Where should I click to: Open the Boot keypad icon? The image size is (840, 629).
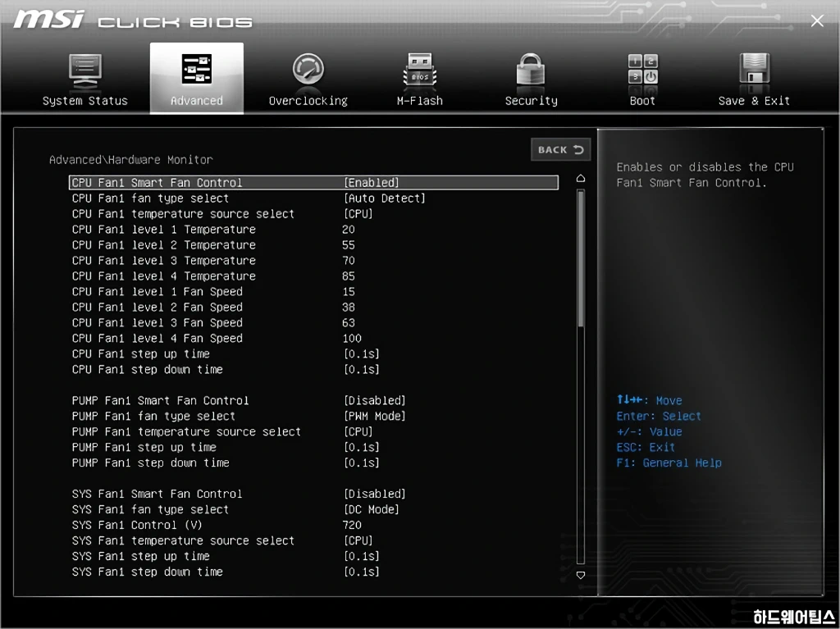pyautogui.click(x=643, y=69)
